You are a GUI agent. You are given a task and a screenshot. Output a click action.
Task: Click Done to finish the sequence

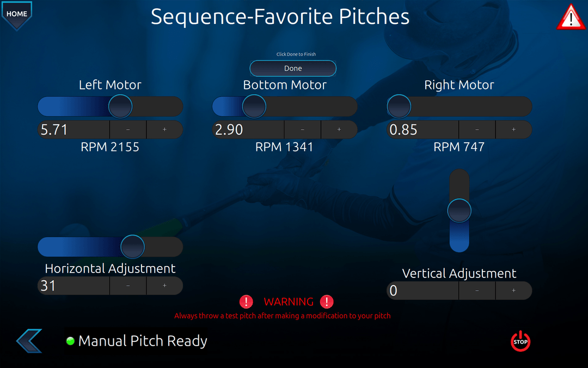click(x=293, y=69)
